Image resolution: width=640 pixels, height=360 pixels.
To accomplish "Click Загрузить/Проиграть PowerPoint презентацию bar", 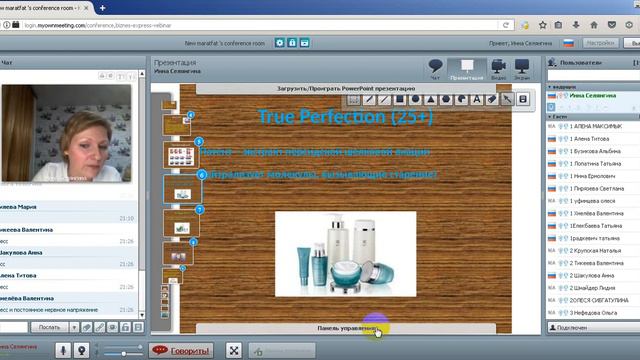I will click(346, 89).
